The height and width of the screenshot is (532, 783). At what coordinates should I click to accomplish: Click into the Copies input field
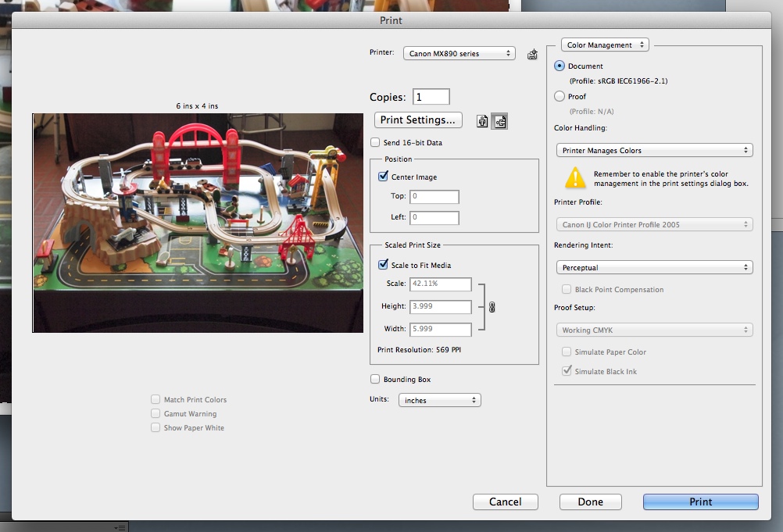tap(431, 97)
